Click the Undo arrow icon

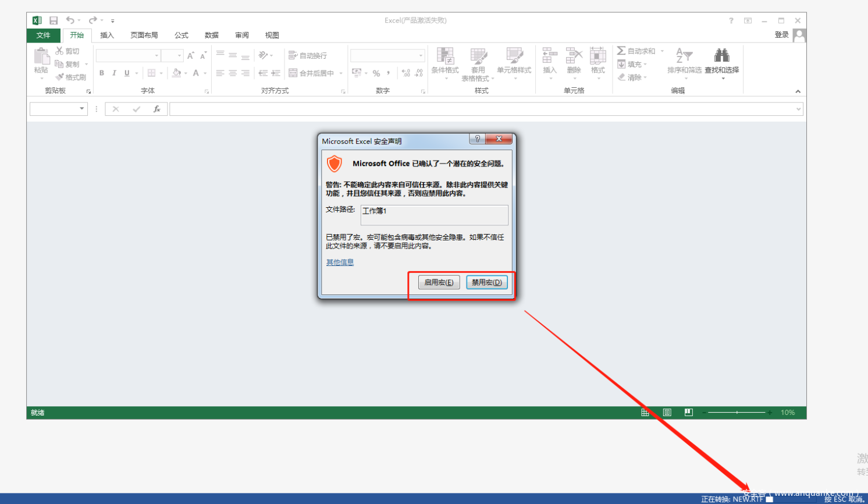point(70,20)
